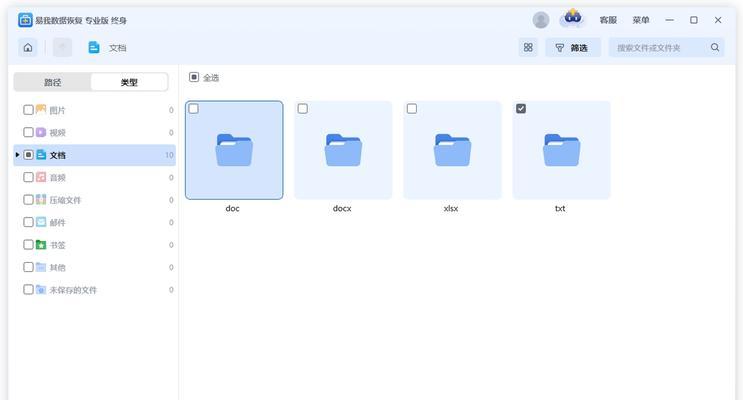Click the xlsx folder name label
This screenshot has width=743, height=400.
pos(451,208)
